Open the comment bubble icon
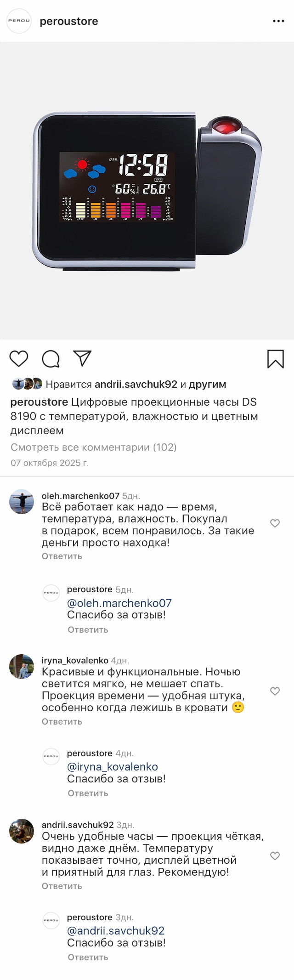Screen dimensions: 294x980 coord(51,359)
